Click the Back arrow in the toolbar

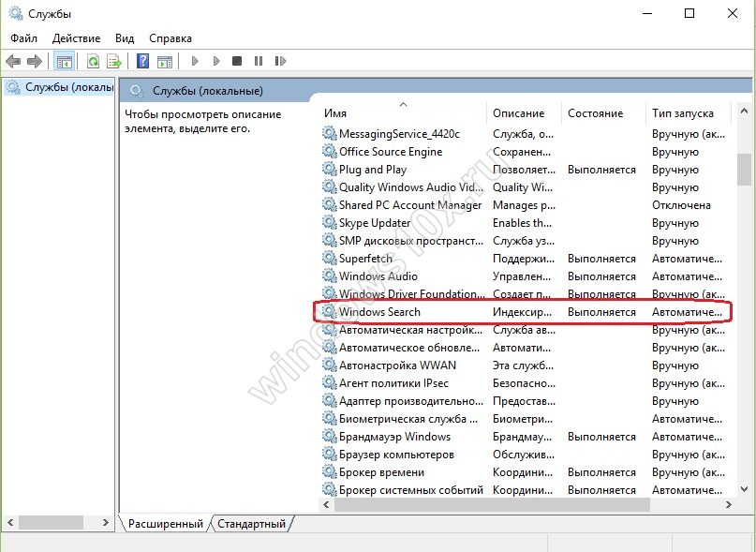coord(14,62)
